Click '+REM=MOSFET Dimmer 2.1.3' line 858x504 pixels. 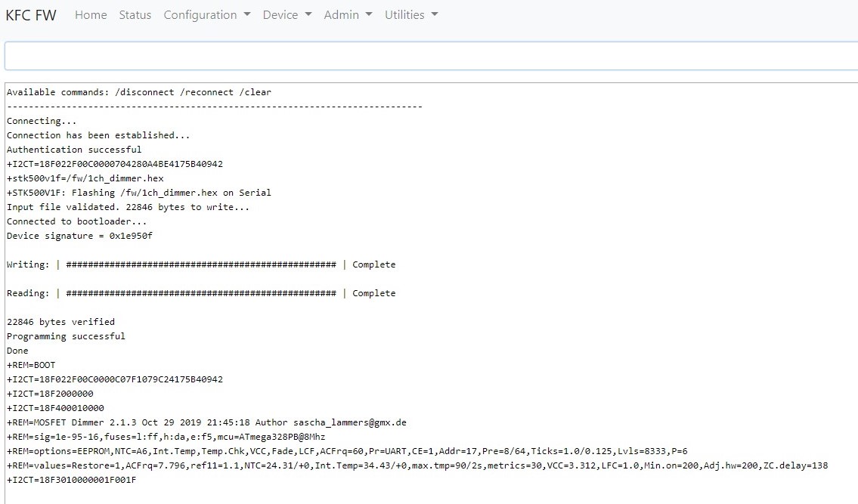[x=207, y=422]
